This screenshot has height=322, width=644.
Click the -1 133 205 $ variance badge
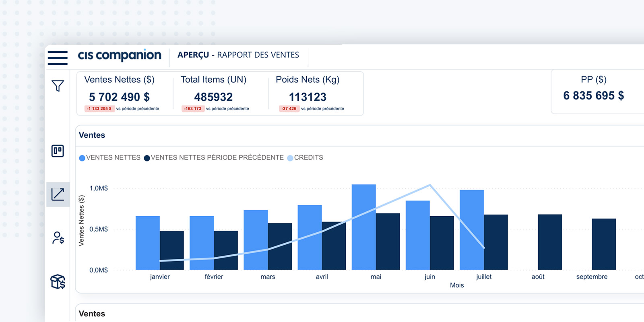pos(99,109)
